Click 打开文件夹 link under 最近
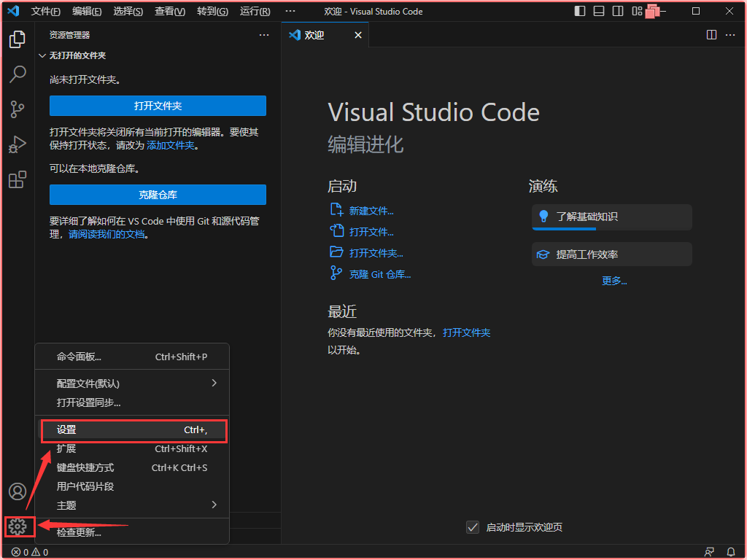 click(x=466, y=332)
